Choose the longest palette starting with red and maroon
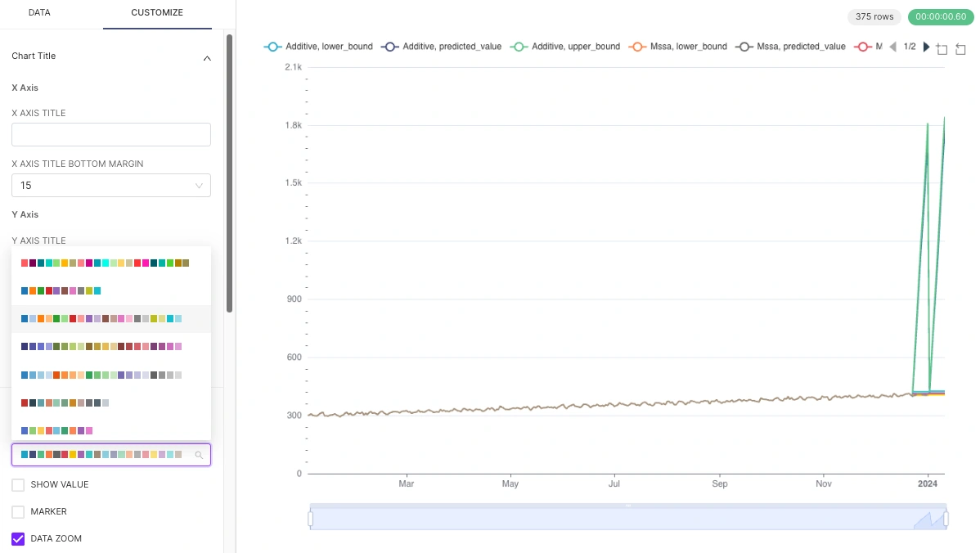 click(111, 263)
